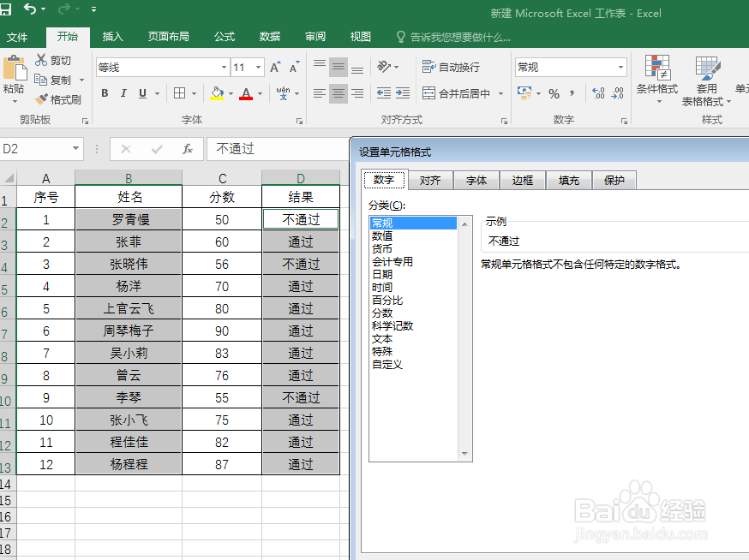The width and height of the screenshot is (749, 560).
Task: Switch to the 数据 (Data) ribbon tab
Action: [269, 37]
